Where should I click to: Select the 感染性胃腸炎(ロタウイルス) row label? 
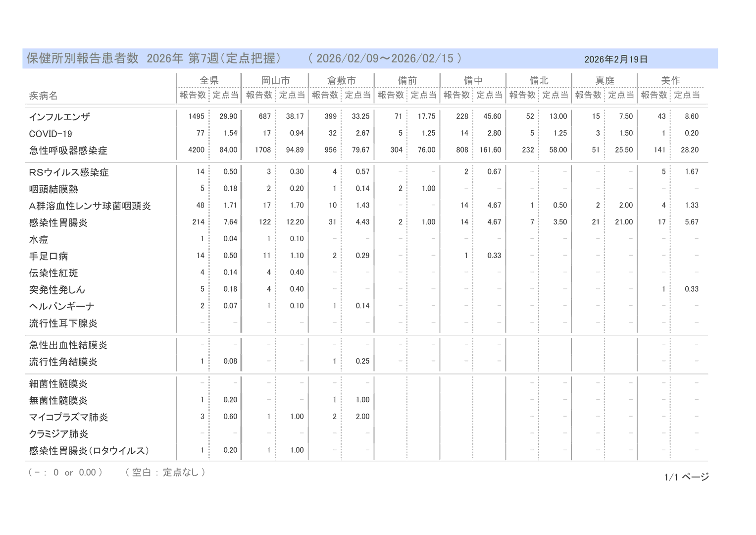pos(89,451)
